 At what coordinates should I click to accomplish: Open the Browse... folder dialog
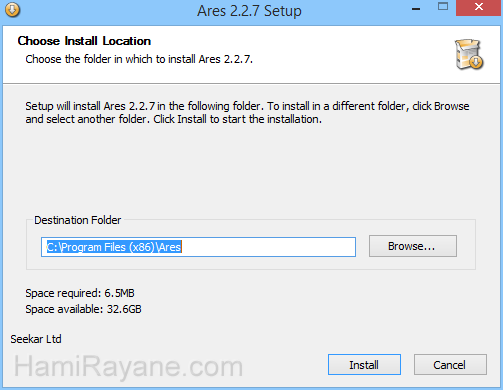(x=413, y=246)
